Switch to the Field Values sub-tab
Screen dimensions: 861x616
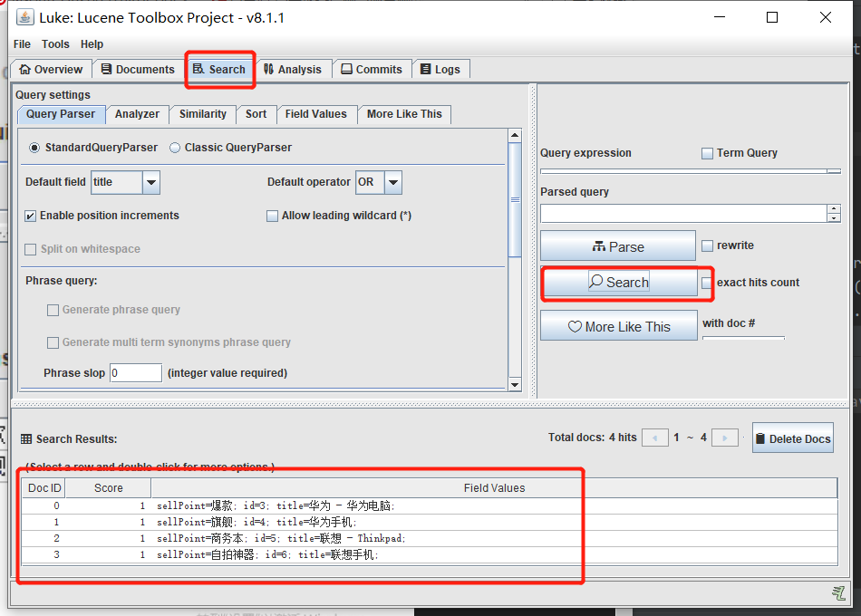coord(315,114)
